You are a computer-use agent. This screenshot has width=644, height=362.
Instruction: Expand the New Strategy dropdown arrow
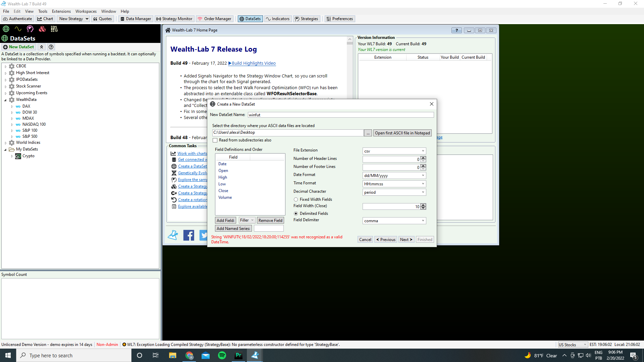(x=87, y=19)
